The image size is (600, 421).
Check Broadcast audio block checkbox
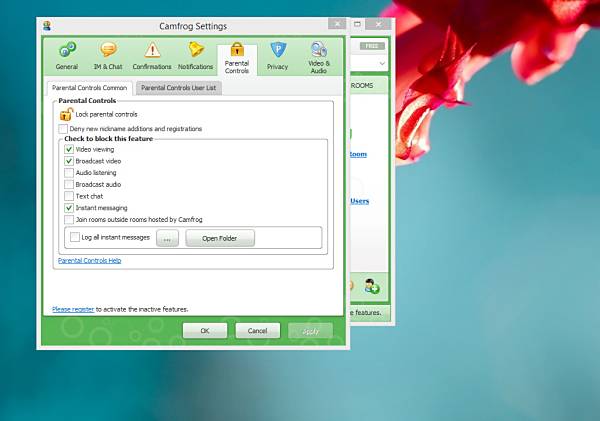click(x=69, y=184)
